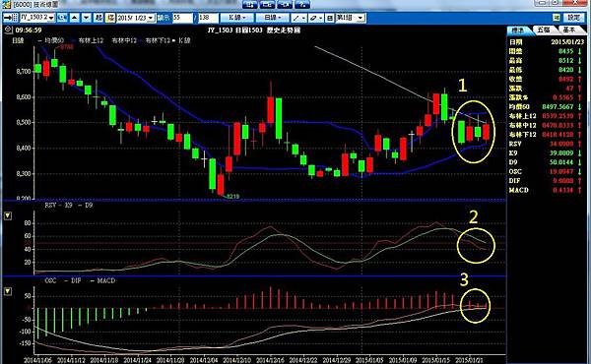Click the second title bar tool button

[267, 4]
